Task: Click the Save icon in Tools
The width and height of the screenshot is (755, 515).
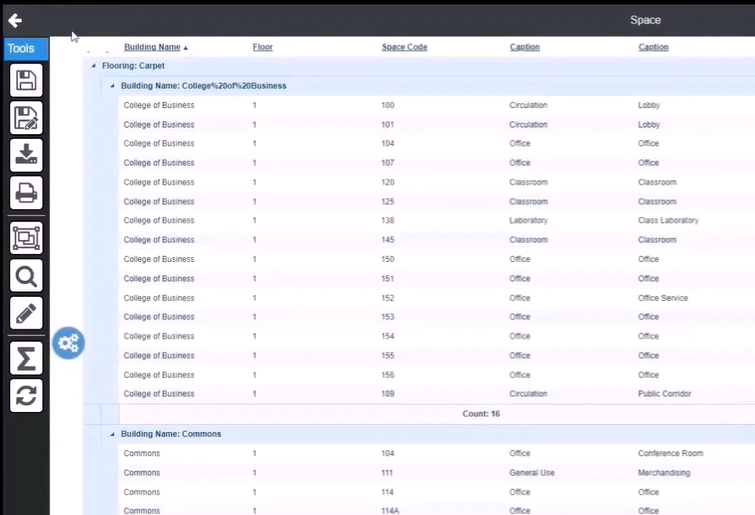Action: point(26,80)
